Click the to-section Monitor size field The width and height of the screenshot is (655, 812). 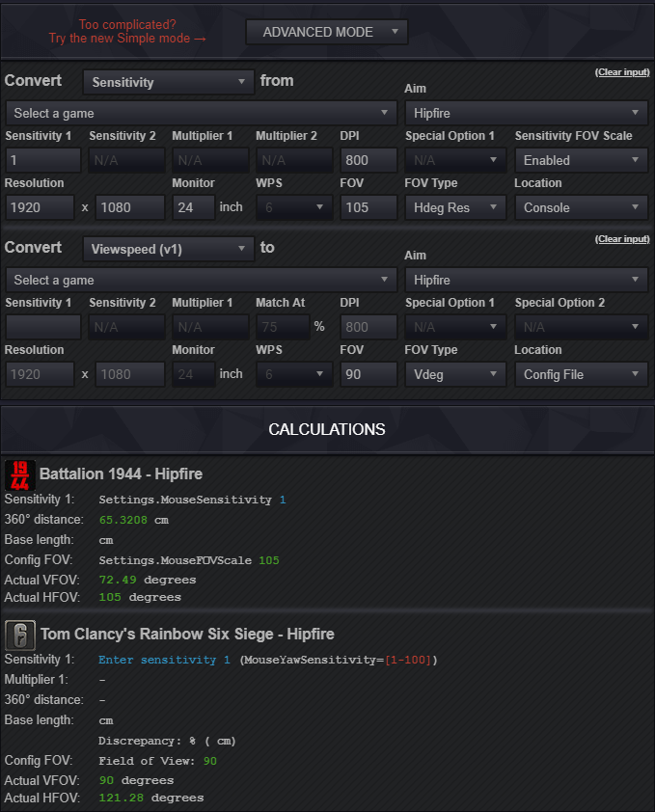194,374
